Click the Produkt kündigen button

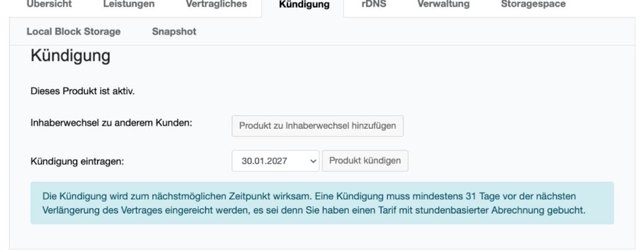pyautogui.click(x=365, y=161)
